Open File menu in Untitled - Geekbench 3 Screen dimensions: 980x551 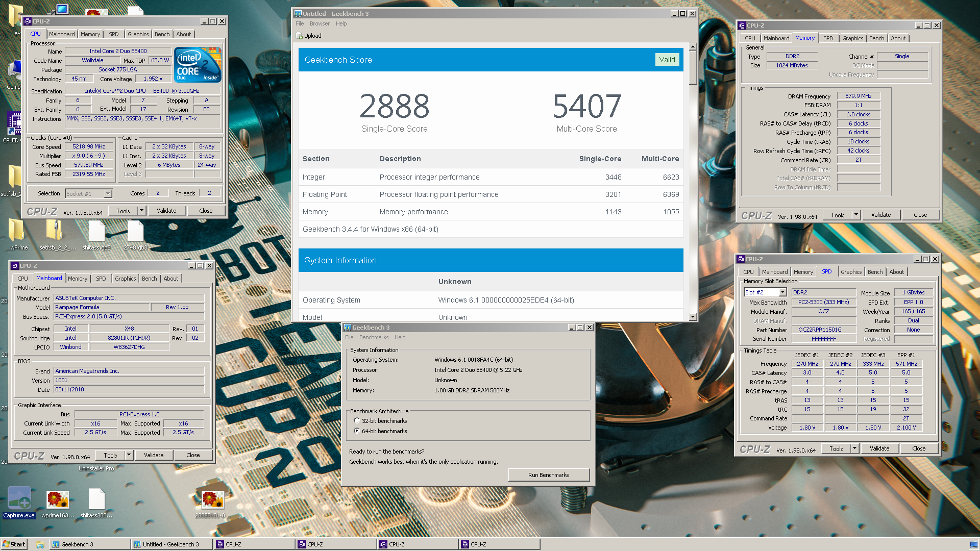[300, 23]
